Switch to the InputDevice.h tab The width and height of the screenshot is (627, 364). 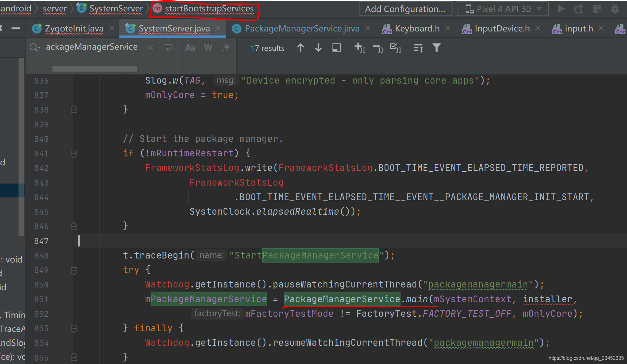502,28
